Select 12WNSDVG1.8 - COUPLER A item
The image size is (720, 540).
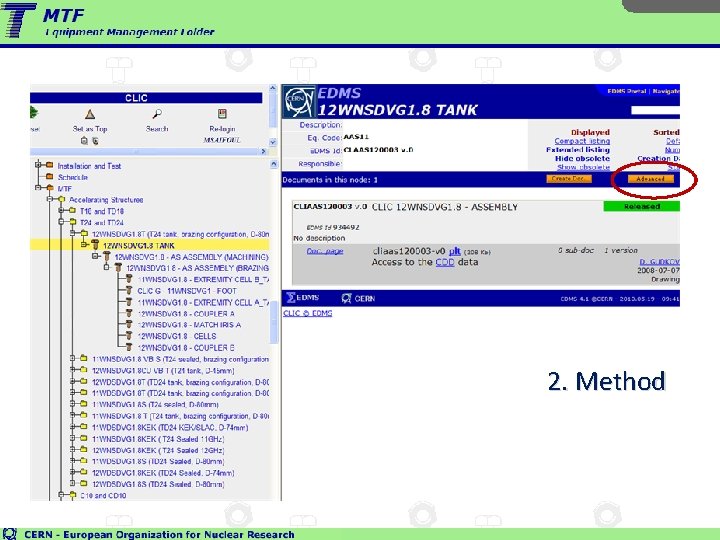coord(186,314)
